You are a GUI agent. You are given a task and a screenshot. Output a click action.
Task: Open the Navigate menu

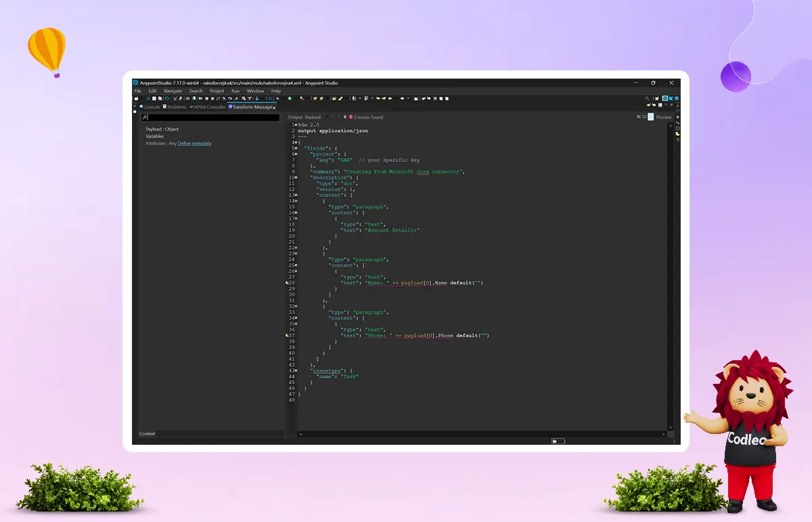[x=173, y=91]
